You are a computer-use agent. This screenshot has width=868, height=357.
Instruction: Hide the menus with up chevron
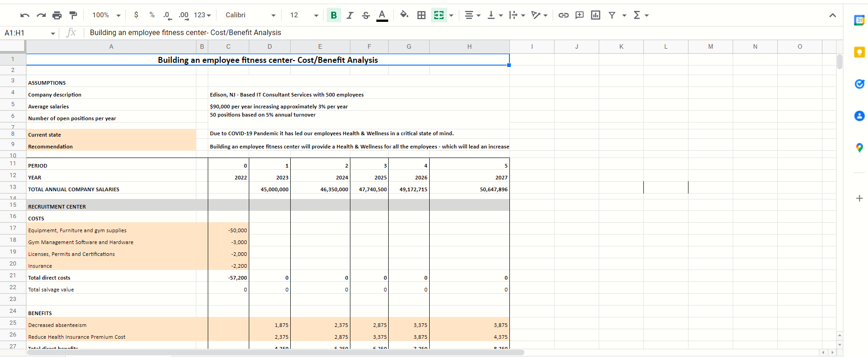pyautogui.click(x=832, y=15)
